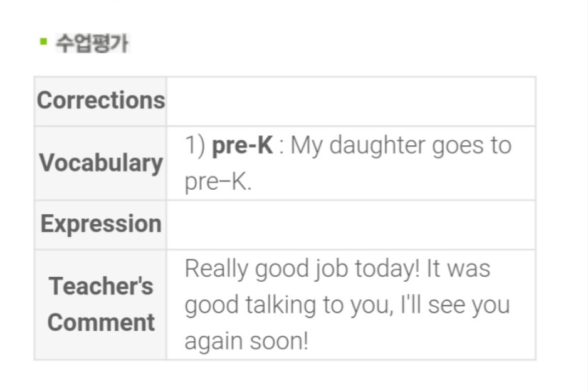
Task: Click the "1)" numbering in Vocabulary
Action: [x=195, y=145]
